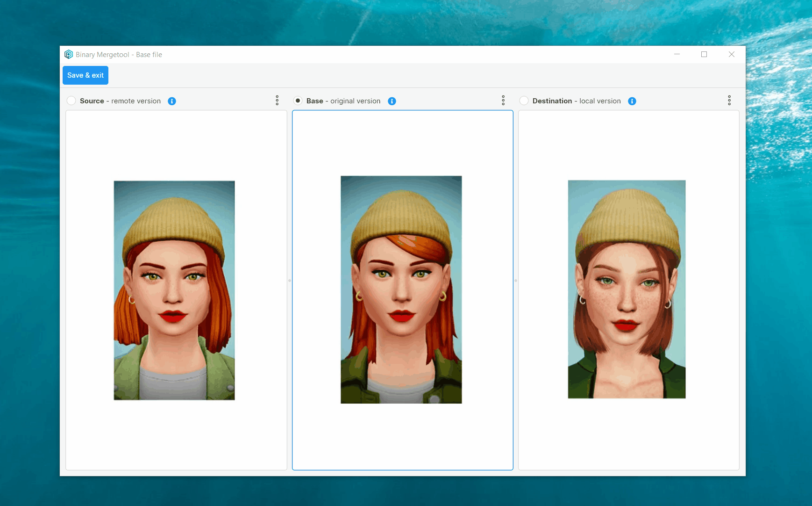
Task: Click the info icon next to Source version
Action: 171,101
